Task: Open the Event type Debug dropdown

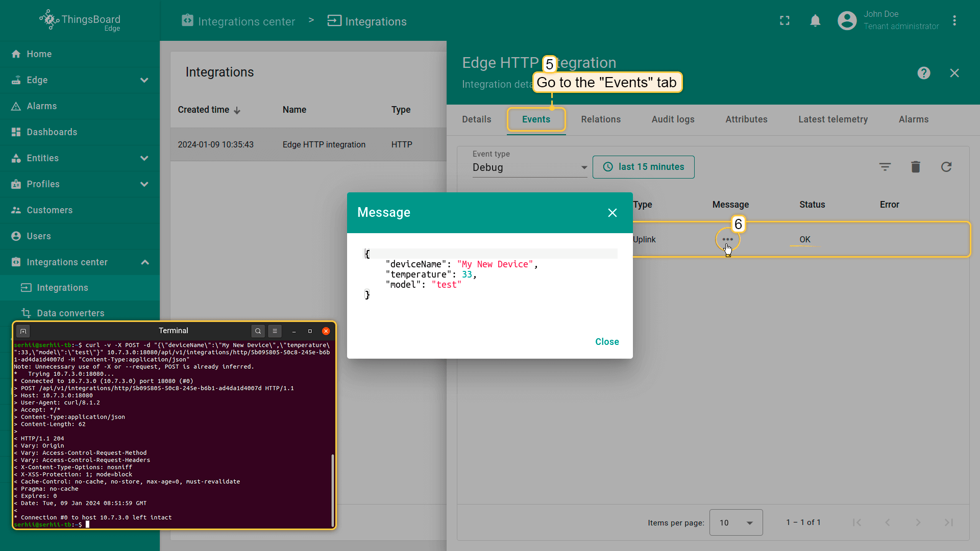Action: (529, 167)
